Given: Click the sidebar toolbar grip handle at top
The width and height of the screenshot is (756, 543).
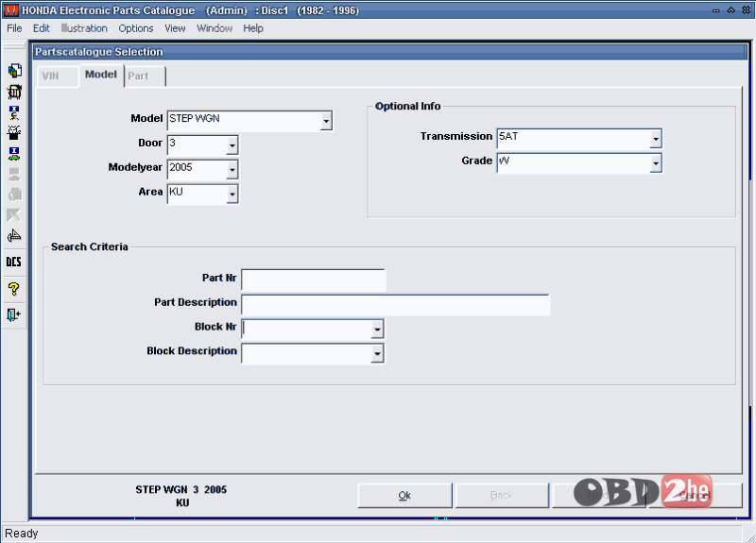Looking at the screenshot, I should [14, 45].
